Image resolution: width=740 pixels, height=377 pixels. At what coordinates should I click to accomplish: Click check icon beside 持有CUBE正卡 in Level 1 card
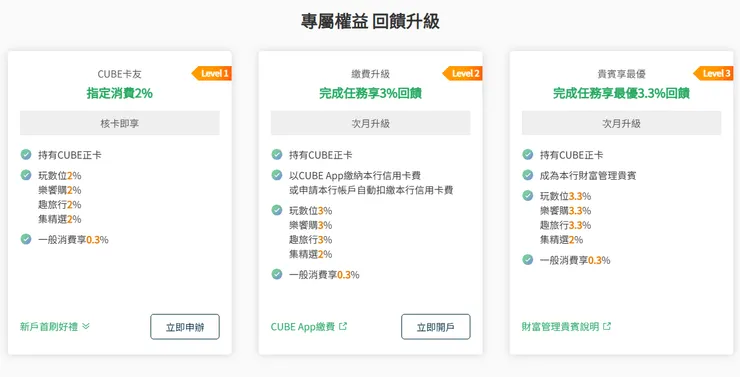pos(26,154)
